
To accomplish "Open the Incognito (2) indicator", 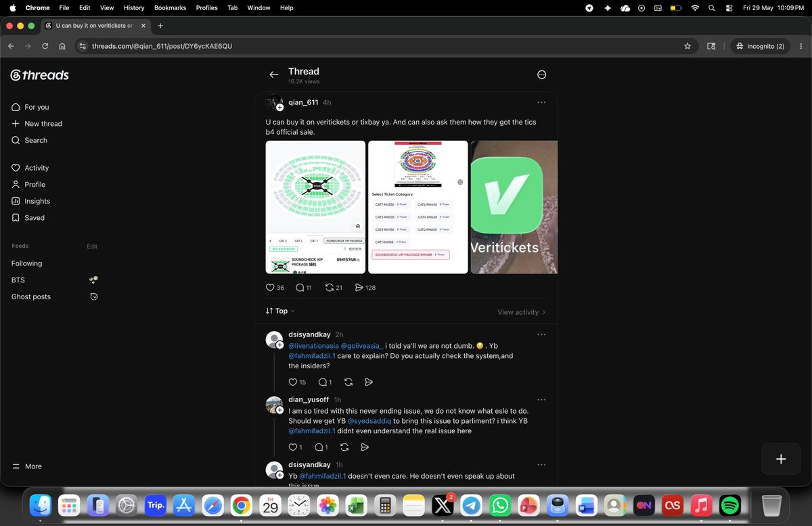I will click(760, 46).
